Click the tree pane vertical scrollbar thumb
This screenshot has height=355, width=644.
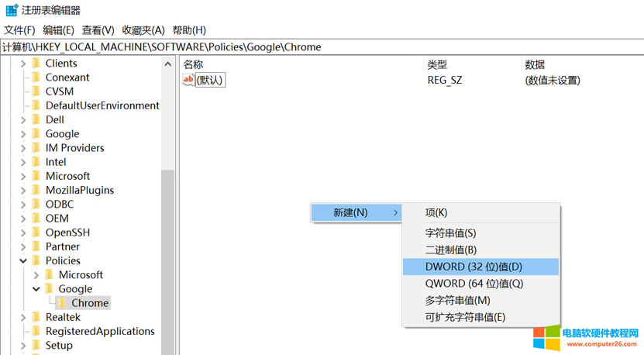tap(167, 256)
